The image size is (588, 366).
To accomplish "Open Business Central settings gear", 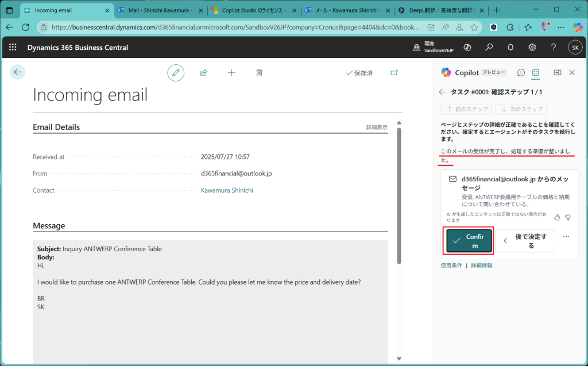I will coord(532,47).
